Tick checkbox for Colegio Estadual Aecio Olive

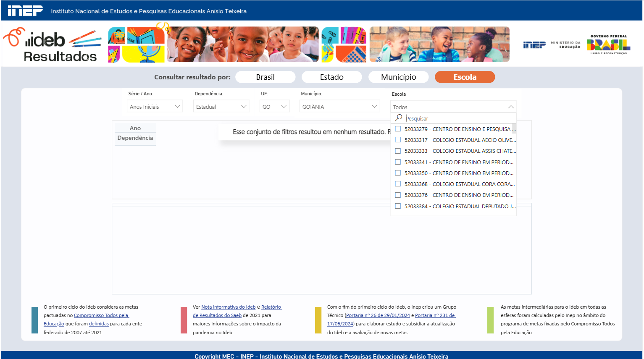click(398, 140)
